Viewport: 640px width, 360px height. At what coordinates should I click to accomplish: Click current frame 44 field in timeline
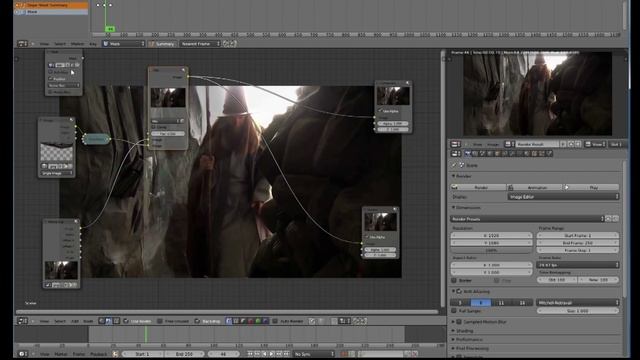pyautogui.click(x=223, y=354)
